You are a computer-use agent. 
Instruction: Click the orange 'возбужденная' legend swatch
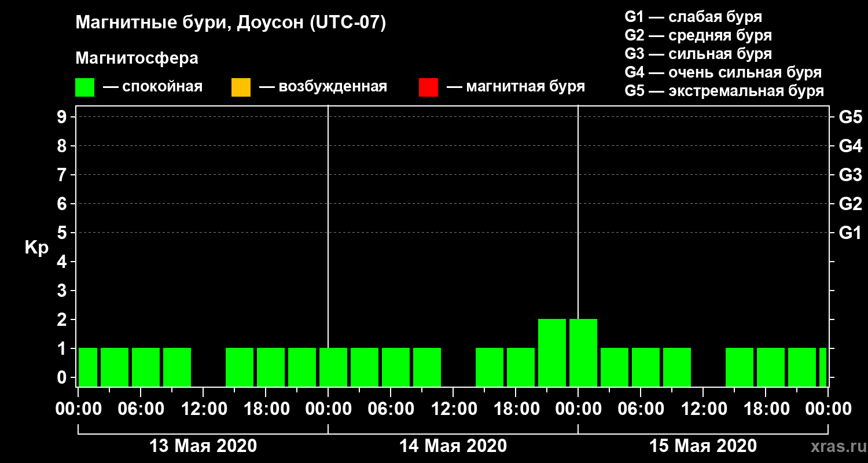[241, 87]
